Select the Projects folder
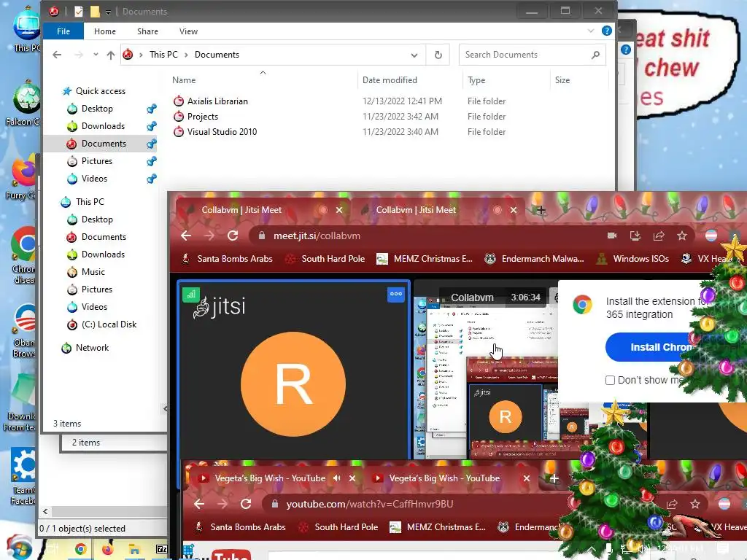 [203, 116]
